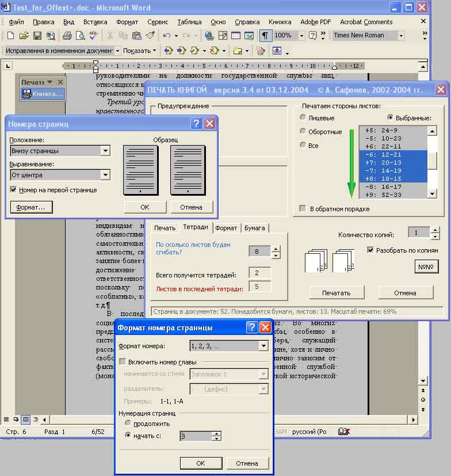Open the 'Положение' dropdown list

pos(105,151)
